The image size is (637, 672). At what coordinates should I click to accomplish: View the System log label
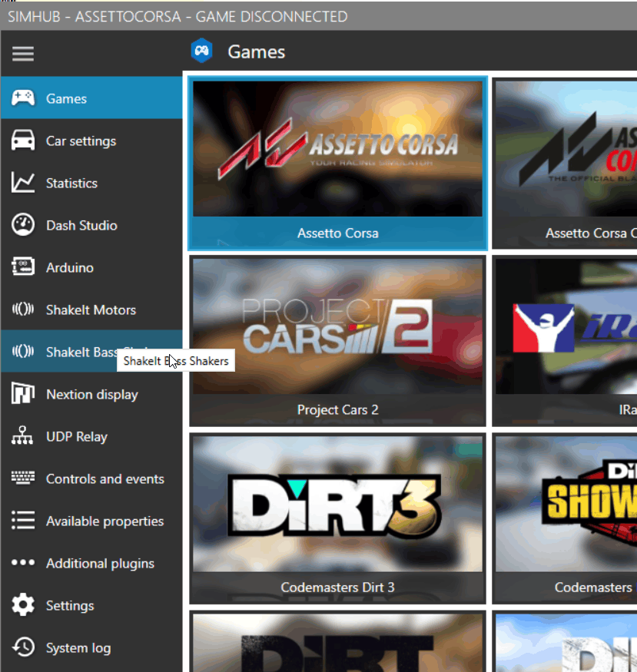click(78, 648)
